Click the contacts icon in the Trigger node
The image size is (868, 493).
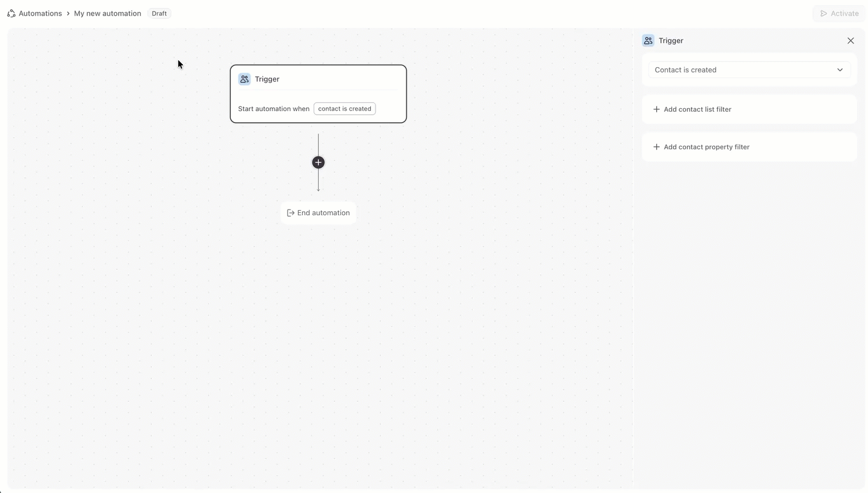pyautogui.click(x=244, y=79)
